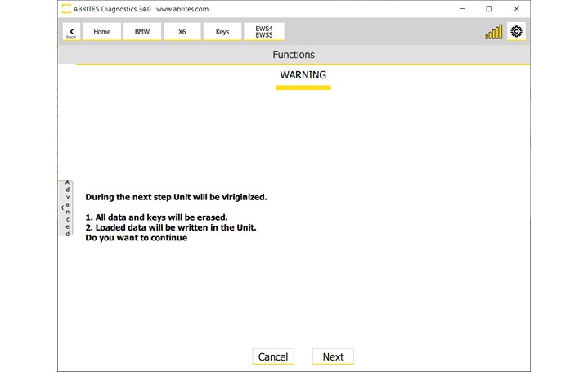The width and height of the screenshot is (588, 372).
Task: Click the yellow signal strength bars icon
Action: click(x=493, y=33)
